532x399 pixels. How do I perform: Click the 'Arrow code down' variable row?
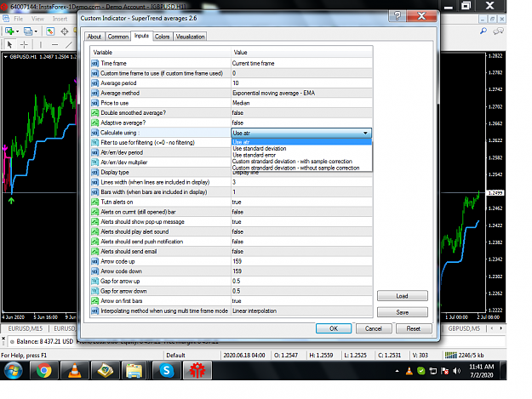161,271
